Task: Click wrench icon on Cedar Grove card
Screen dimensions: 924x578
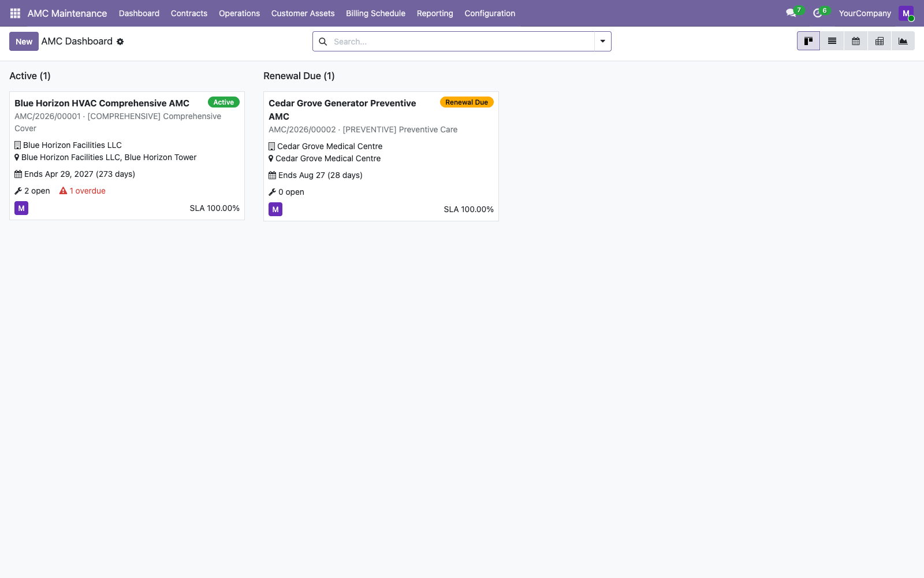Action: [272, 192]
